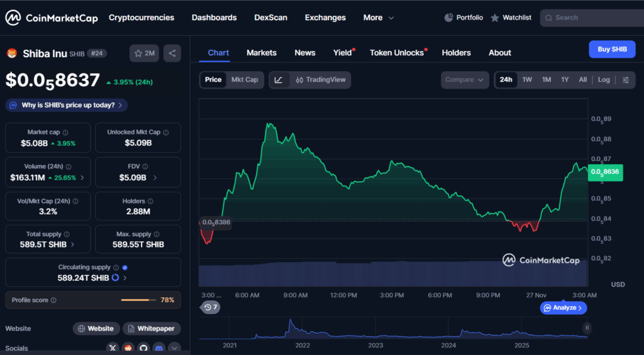
Task: Open chart settings sliders icon
Action: pos(625,80)
